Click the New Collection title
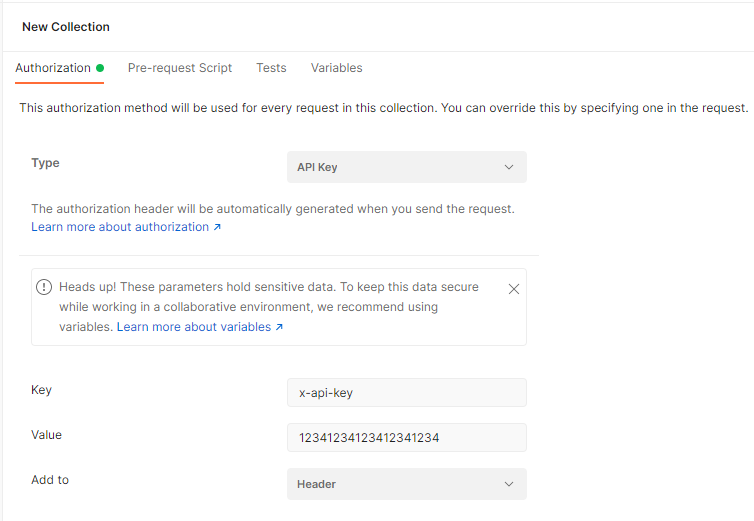The width and height of the screenshot is (754, 521). 66,27
